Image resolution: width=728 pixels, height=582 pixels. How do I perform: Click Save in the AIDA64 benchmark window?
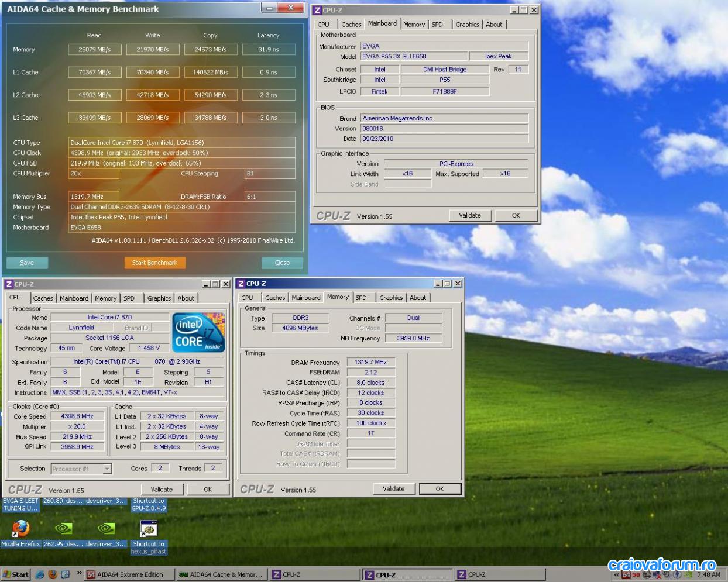[x=27, y=263]
